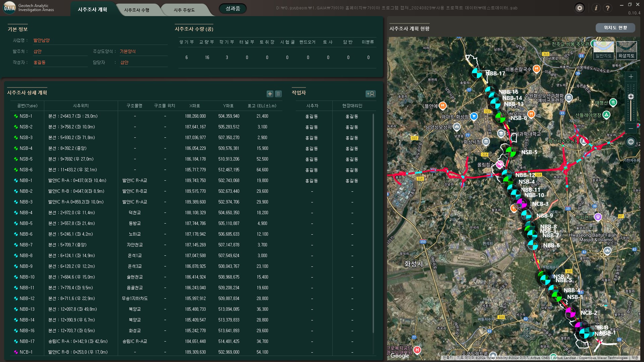Zoom out with map minus button
The height and width of the screenshot is (362, 644).
coord(631,128)
